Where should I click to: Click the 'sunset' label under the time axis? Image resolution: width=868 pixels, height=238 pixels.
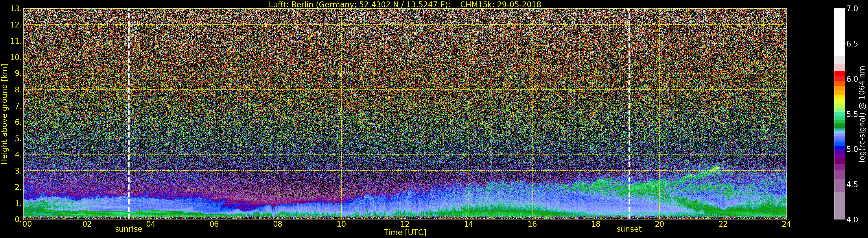point(629,229)
